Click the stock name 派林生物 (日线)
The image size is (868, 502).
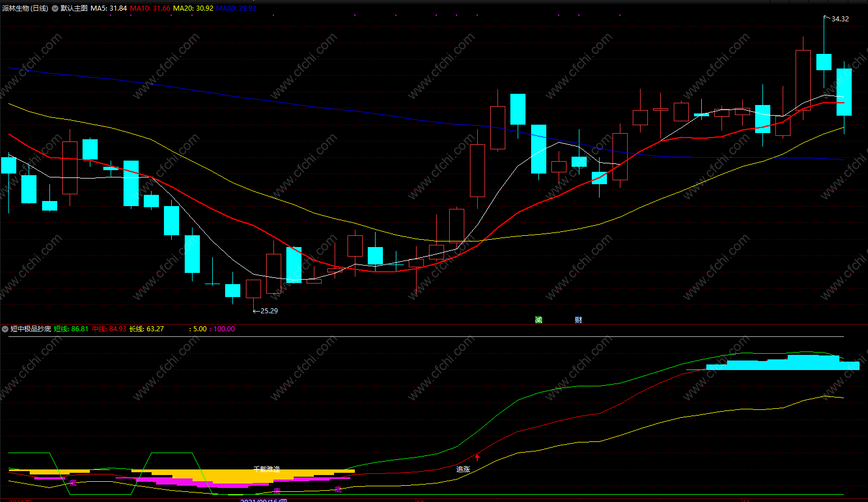[x=25, y=8]
